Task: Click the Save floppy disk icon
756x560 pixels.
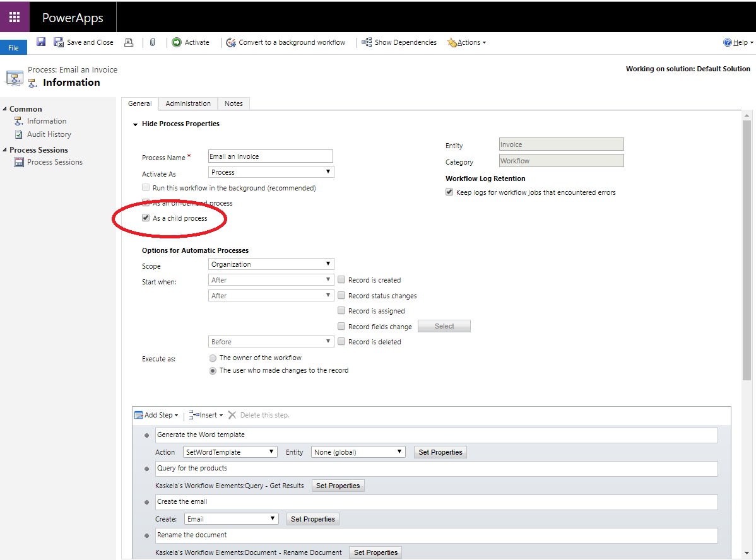Action: [x=41, y=42]
